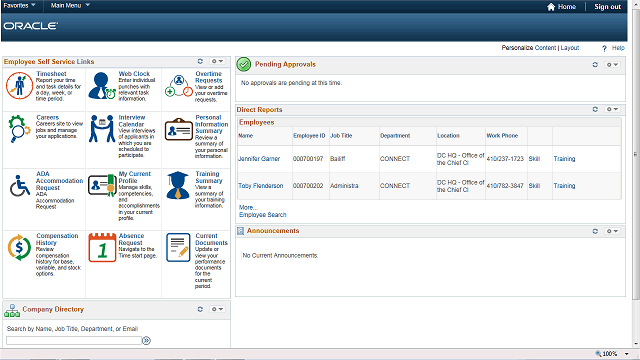Screen dimensions: 640x360
Task: Open Employee Self Service Links settings dropdown
Action: [217, 61]
